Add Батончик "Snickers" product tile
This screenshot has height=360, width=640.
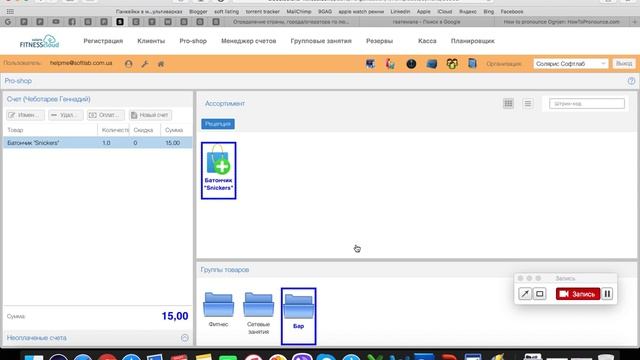pos(218,171)
